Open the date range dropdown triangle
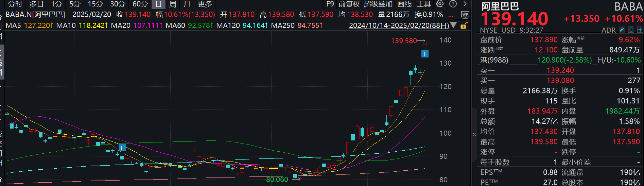The image size is (644, 186). 453,26
